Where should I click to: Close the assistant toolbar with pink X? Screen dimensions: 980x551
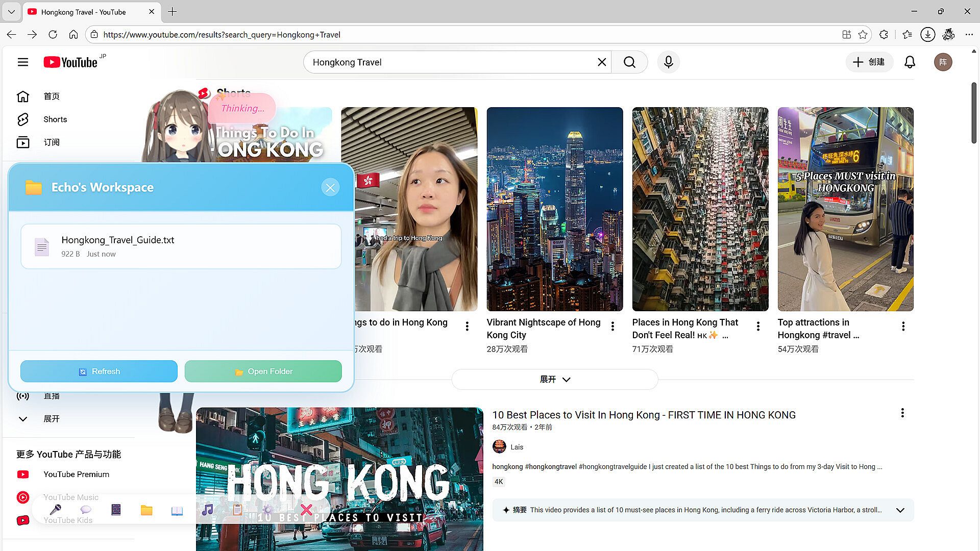[306, 509]
